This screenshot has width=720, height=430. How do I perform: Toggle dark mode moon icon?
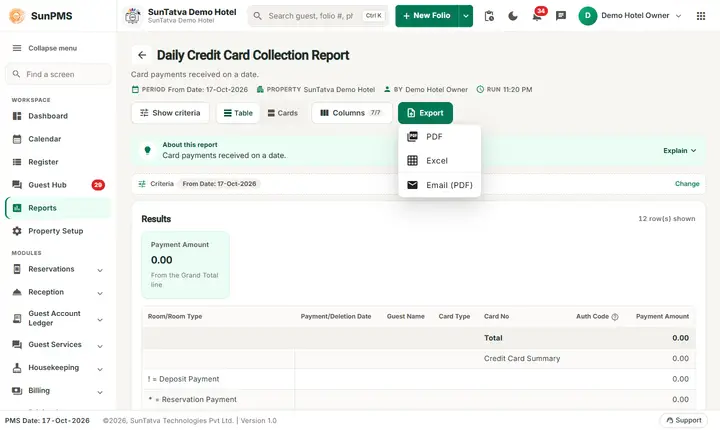(x=513, y=16)
